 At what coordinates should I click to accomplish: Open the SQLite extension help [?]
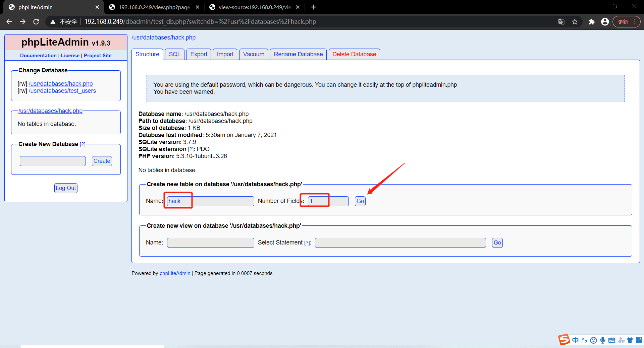[191, 149]
